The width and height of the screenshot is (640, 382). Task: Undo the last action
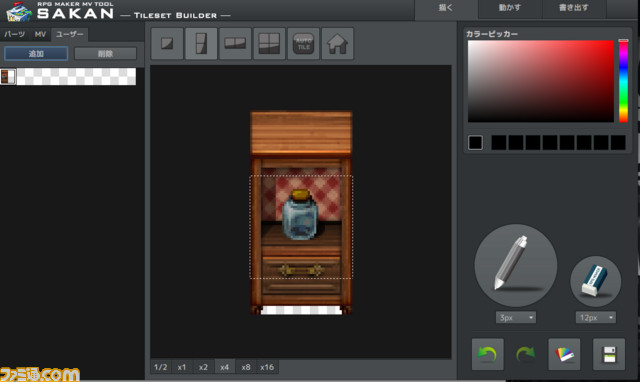[488, 354]
